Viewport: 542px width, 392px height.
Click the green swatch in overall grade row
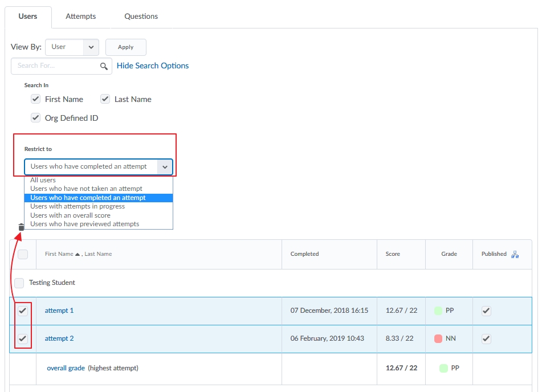[443, 368]
